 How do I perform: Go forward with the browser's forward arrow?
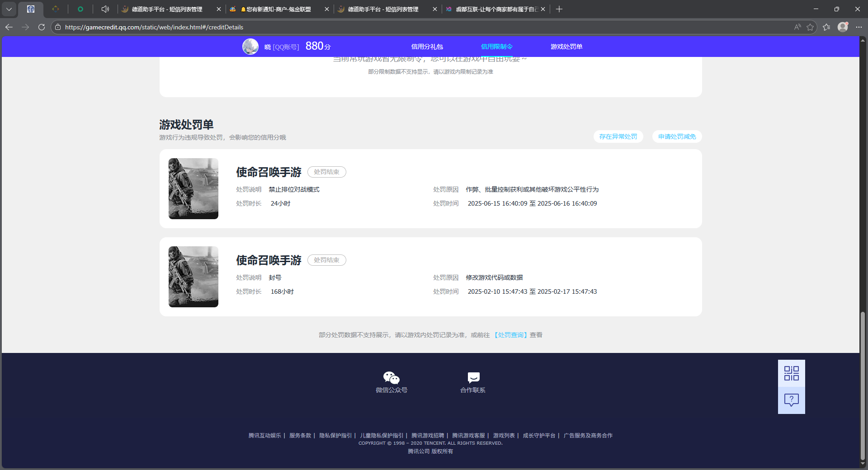(25, 27)
